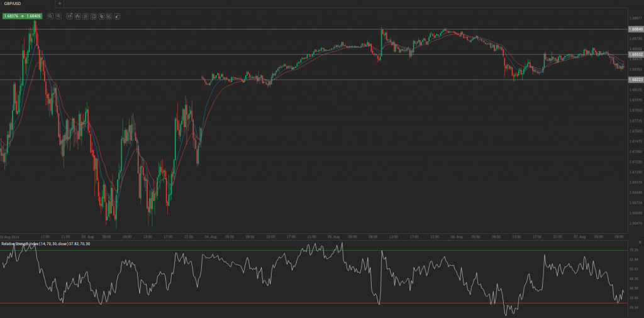Click the 06. Aug date on time axis
The width and height of the screenshot is (644, 318).
457,237
